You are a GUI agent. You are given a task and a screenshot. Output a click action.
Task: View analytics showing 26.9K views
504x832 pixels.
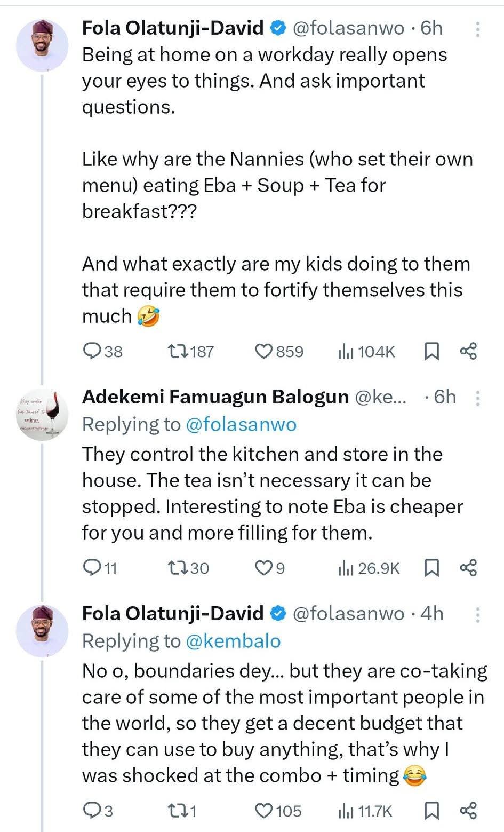pyautogui.click(x=346, y=568)
